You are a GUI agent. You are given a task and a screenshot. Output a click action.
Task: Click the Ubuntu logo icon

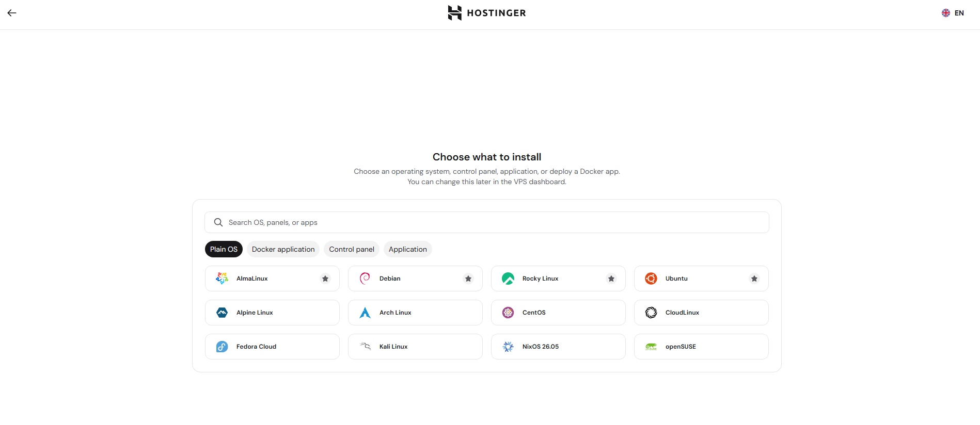point(651,279)
